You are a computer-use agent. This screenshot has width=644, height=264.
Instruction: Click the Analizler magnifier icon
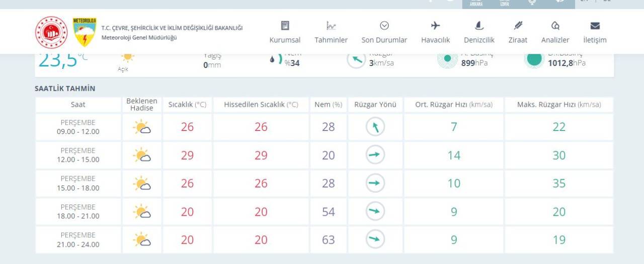(x=555, y=26)
